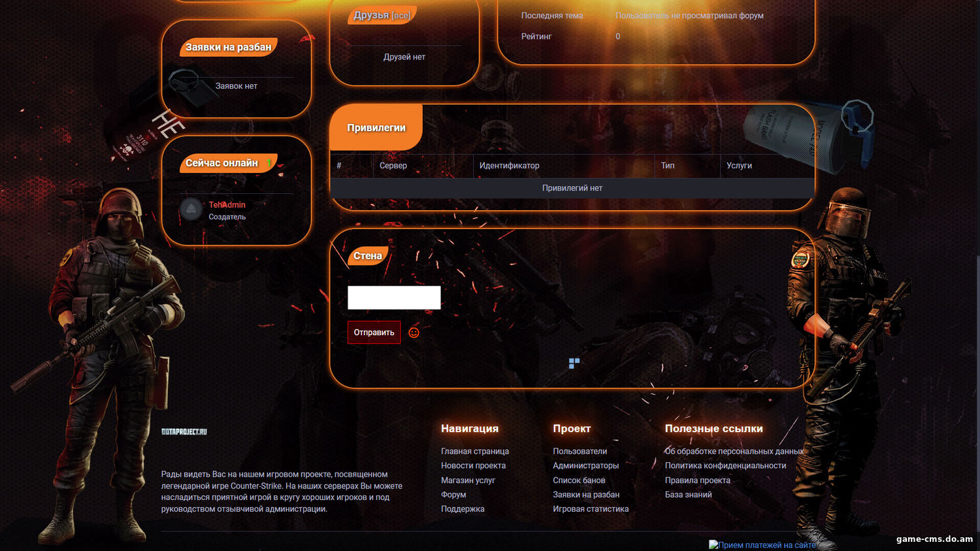The height and width of the screenshot is (551, 980).
Task: Open Новости проекта link
Action: tap(473, 465)
